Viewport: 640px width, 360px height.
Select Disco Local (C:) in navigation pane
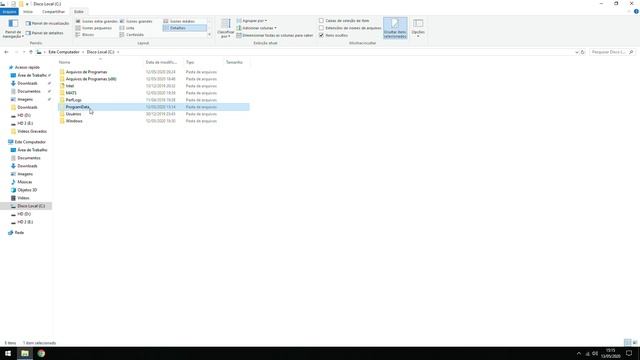pyautogui.click(x=31, y=206)
